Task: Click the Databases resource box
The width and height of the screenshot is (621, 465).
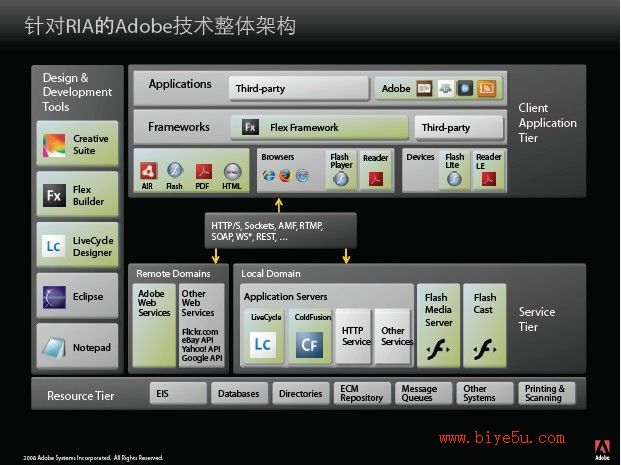Action: (x=239, y=393)
